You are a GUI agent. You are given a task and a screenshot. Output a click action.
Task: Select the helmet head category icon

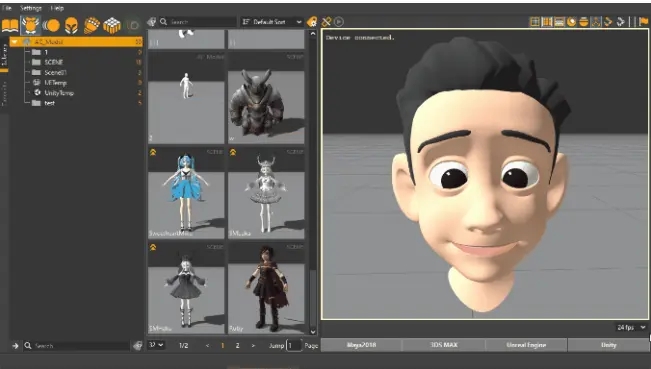(x=71, y=25)
